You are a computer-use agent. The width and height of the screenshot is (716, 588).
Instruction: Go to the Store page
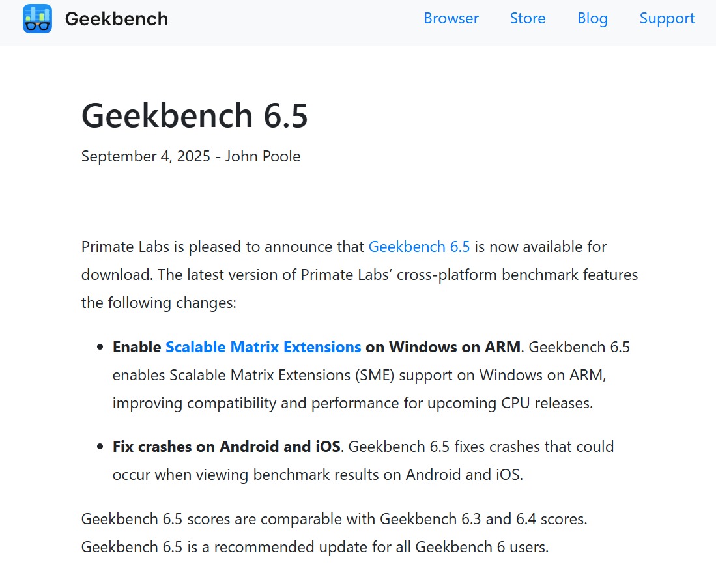(x=528, y=18)
